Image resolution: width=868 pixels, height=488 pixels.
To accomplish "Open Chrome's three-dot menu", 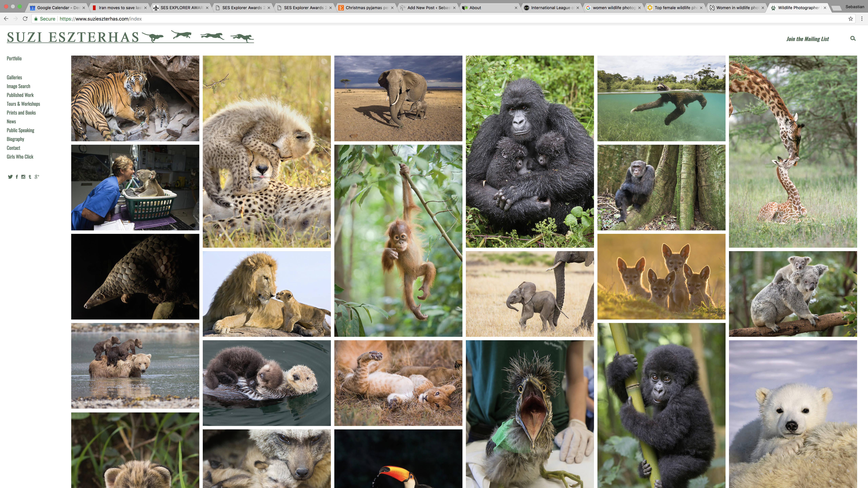I will [x=862, y=19].
